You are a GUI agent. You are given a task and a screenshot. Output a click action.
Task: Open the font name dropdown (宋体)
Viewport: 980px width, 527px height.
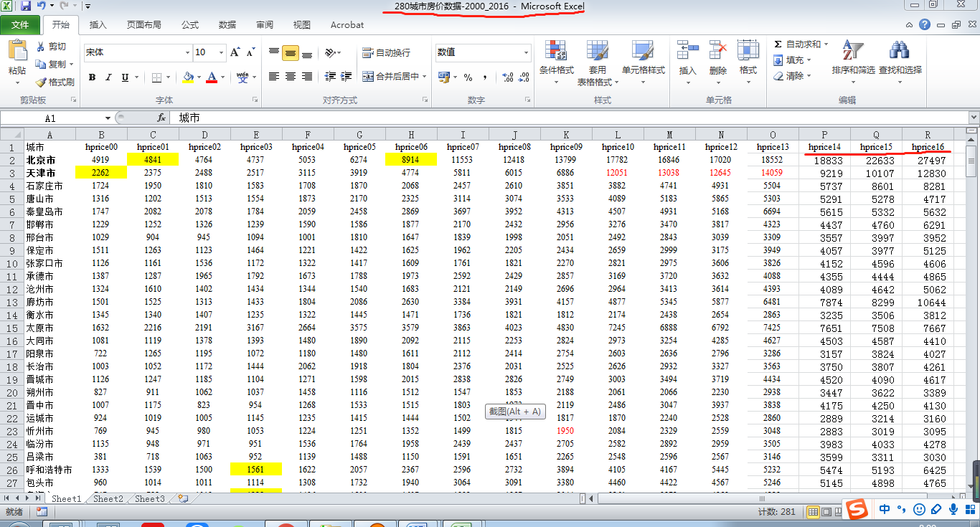point(187,52)
